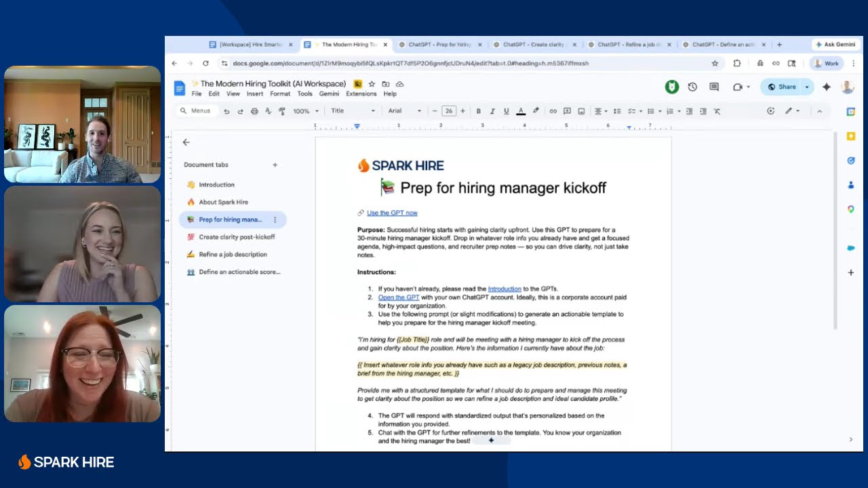Image resolution: width=868 pixels, height=488 pixels.
Task: Bookmark this page with the star icon
Action: 715,63
